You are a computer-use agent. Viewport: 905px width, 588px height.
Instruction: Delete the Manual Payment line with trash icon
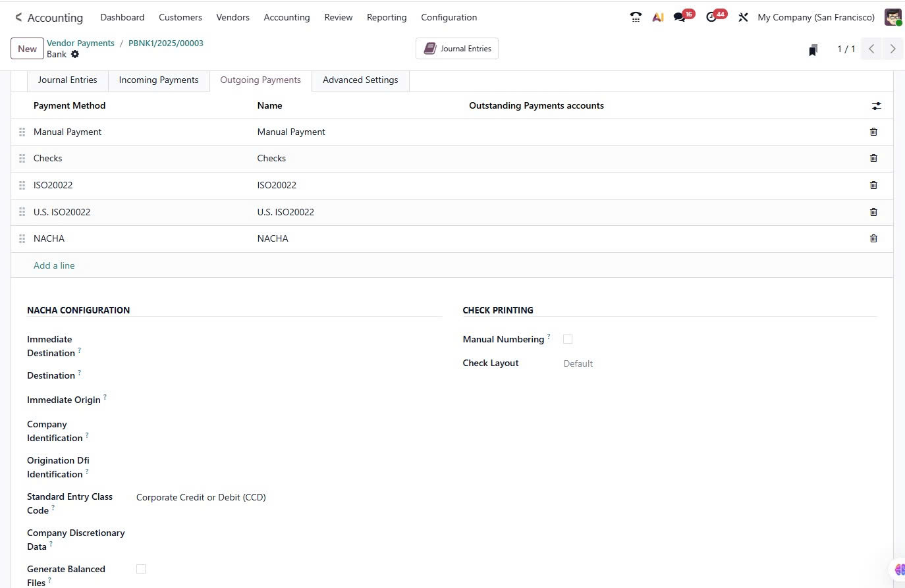873,132
